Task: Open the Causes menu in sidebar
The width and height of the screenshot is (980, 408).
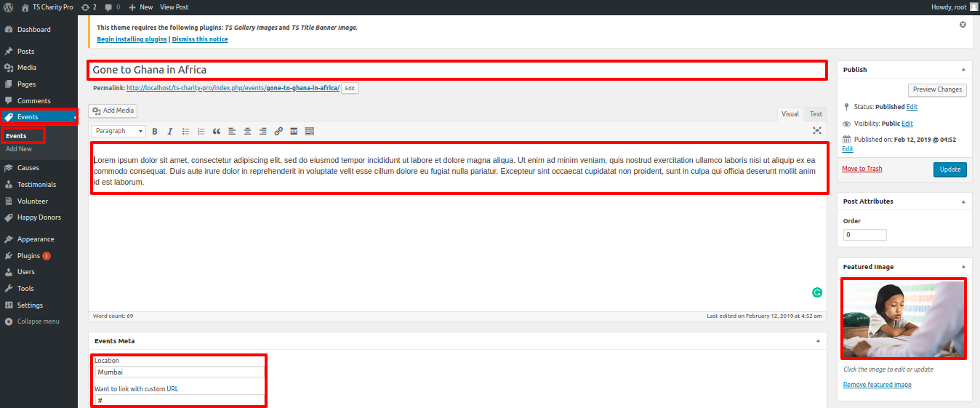Action: point(28,168)
